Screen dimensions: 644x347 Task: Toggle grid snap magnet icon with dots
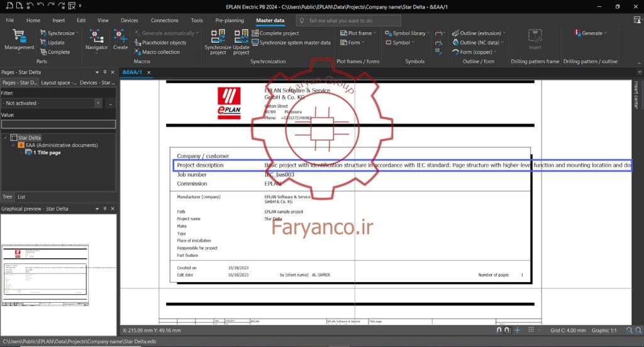pyautogui.click(x=508, y=330)
